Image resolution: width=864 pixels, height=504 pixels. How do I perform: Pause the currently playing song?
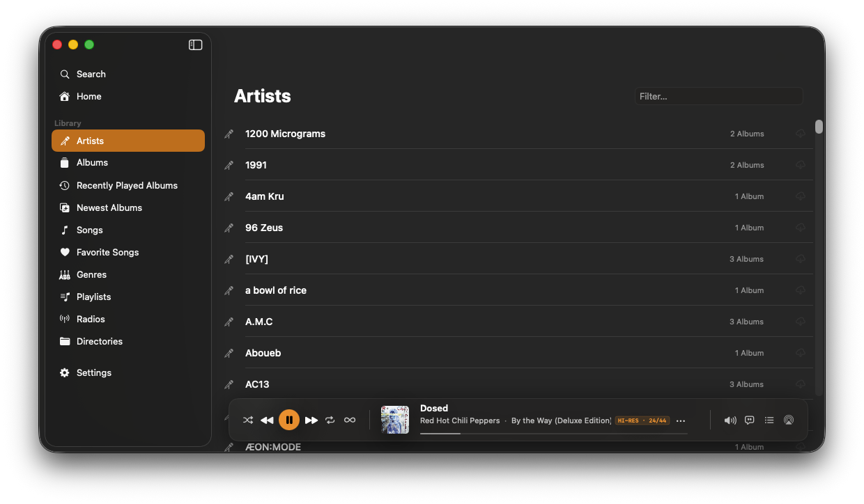click(x=289, y=420)
